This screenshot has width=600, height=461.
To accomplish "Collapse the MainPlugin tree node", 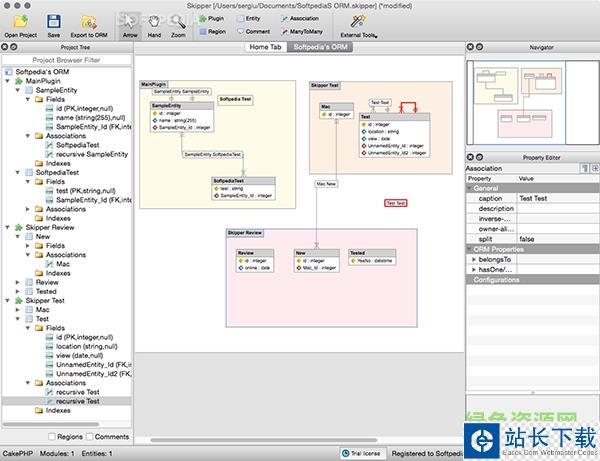I will pyautogui.click(x=10, y=81).
